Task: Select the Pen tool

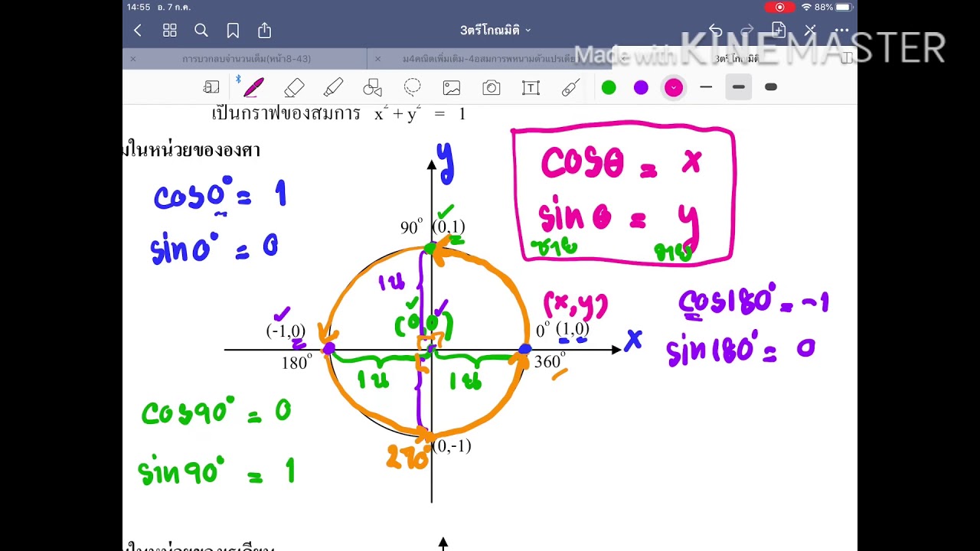Action: pyautogui.click(x=253, y=87)
